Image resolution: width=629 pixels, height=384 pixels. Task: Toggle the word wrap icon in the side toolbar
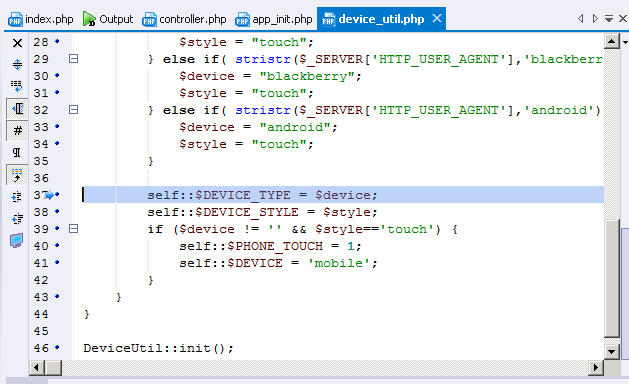pyautogui.click(x=17, y=86)
